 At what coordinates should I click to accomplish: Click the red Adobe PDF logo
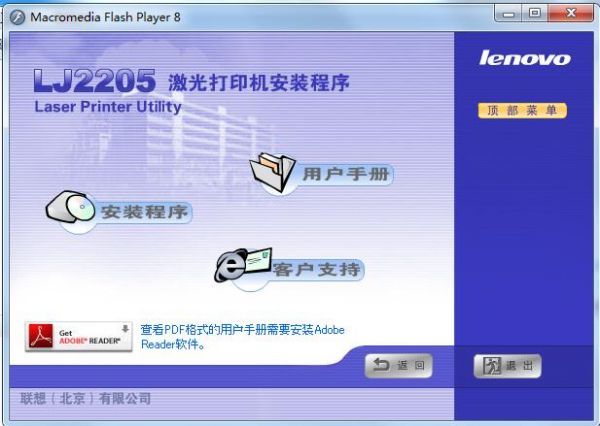[x=41, y=336]
